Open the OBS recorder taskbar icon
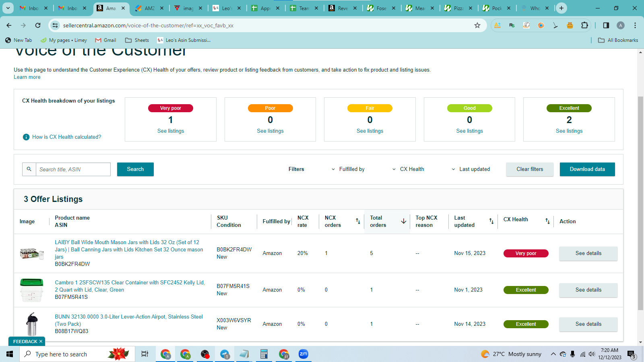The width and height of the screenshot is (644, 362). tap(205, 354)
